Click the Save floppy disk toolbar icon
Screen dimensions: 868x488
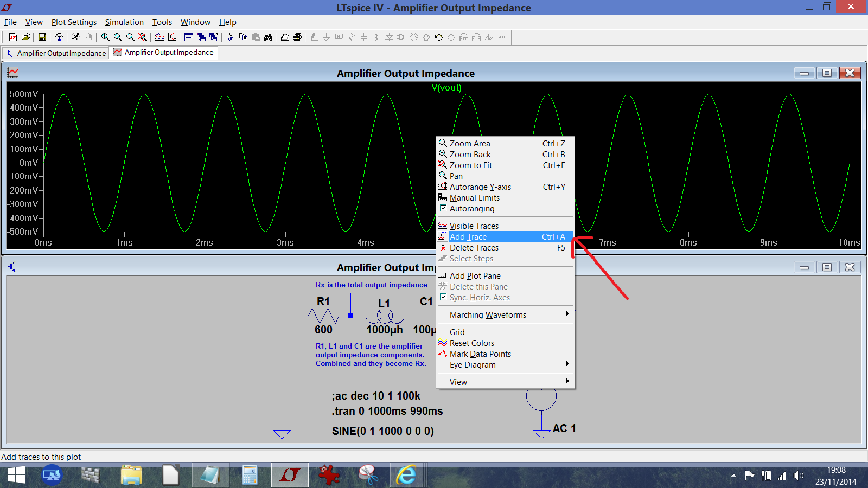coord(42,37)
